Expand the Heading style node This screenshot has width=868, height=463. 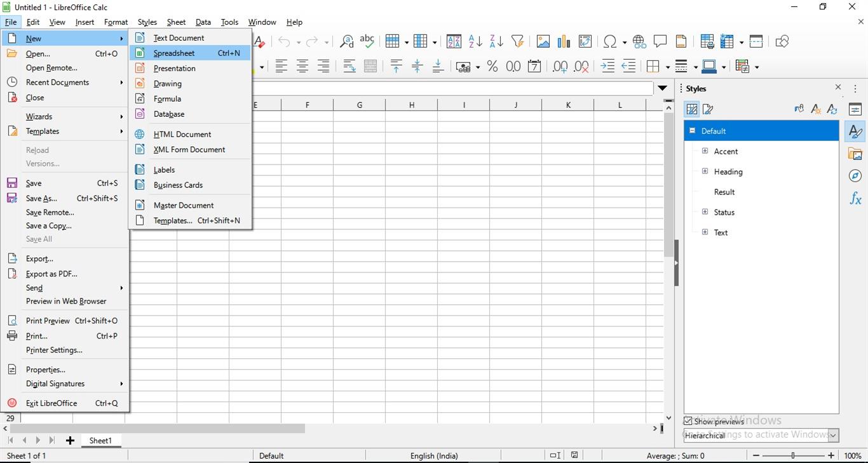click(x=705, y=171)
